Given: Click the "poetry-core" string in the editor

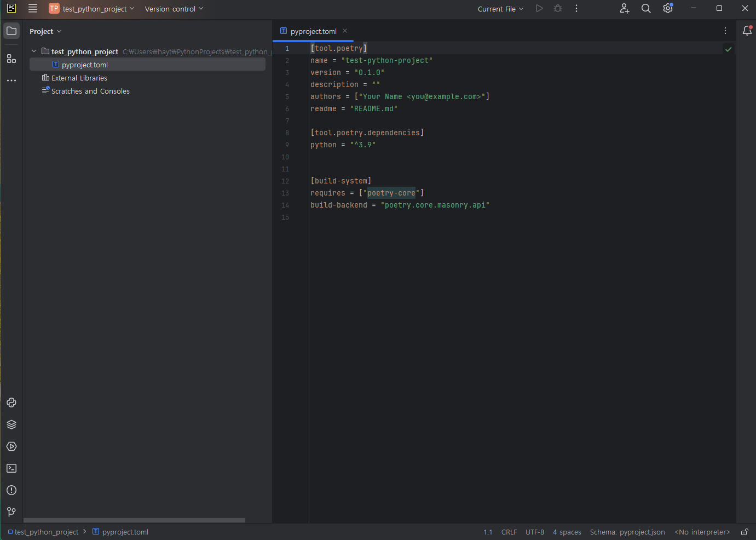Looking at the screenshot, I should pyautogui.click(x=391, y=193).
